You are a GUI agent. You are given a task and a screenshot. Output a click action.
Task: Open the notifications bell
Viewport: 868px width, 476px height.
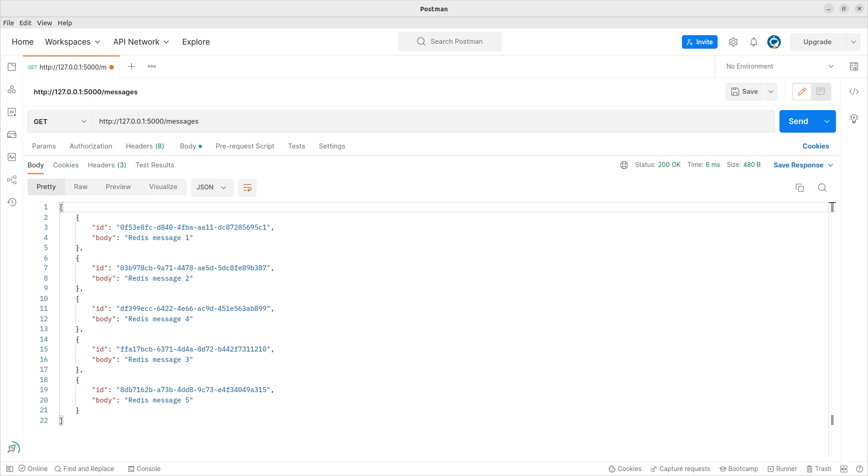pos(753,42)
